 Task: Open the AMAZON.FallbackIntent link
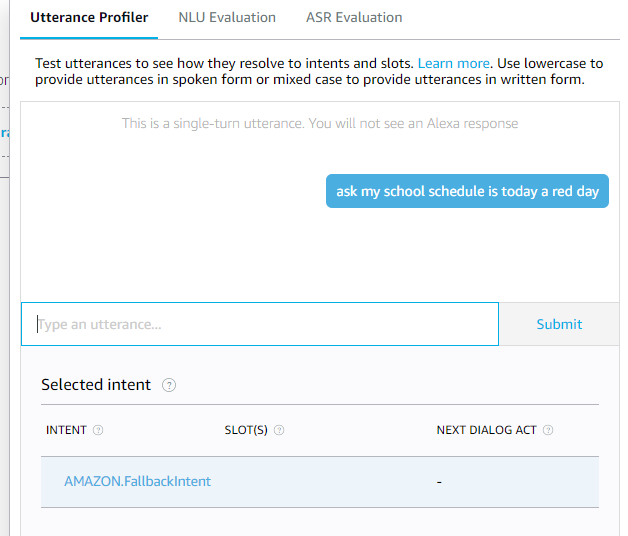point(137,481)
